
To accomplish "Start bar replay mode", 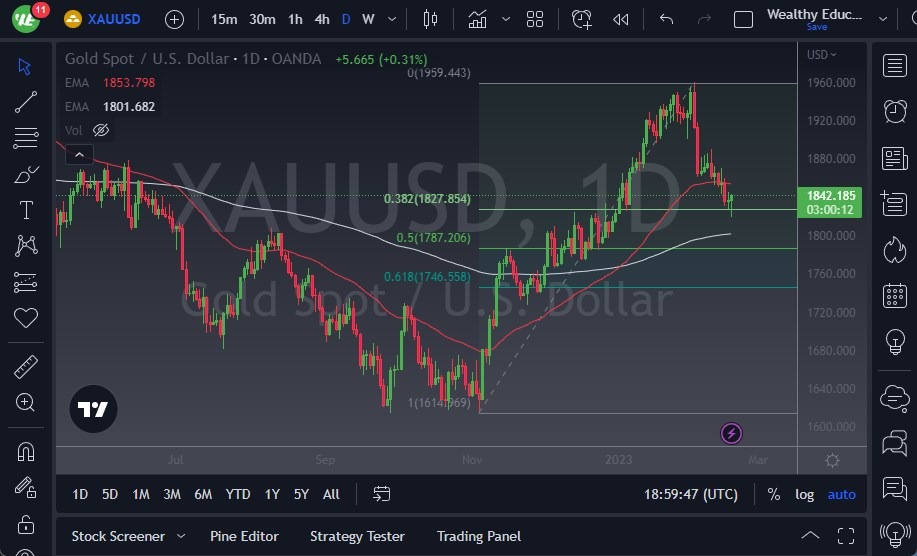I will [x=620, y=19].
